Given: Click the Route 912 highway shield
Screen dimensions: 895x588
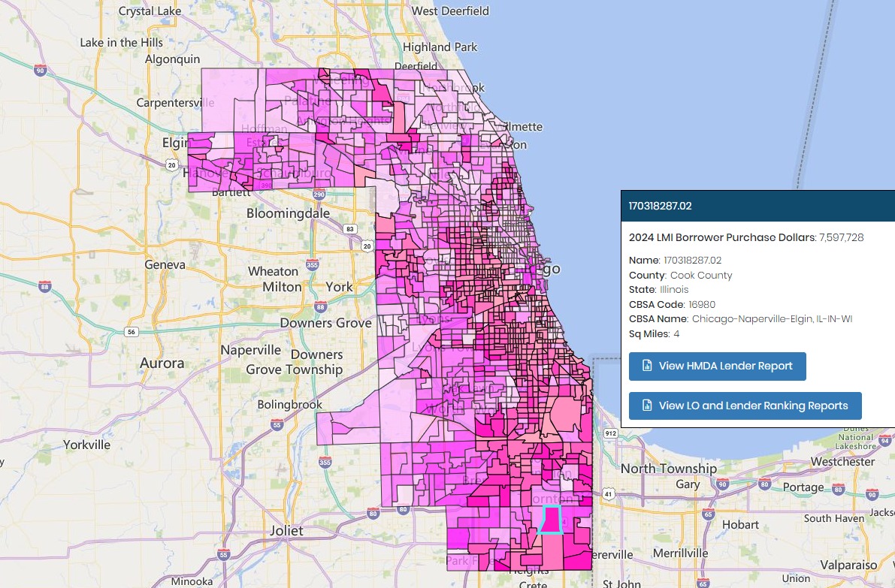Looking at the screenshot, I should (x=611, y=433).
